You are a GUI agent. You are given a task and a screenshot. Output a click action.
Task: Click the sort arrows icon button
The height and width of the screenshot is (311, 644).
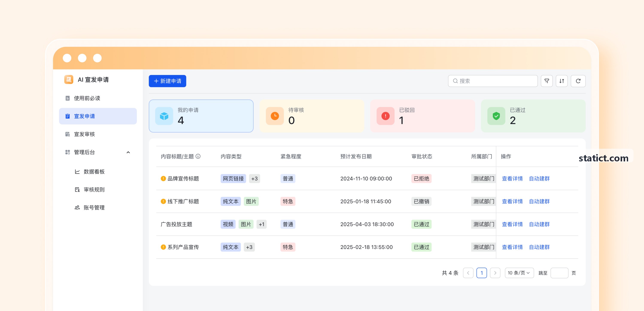562,81
